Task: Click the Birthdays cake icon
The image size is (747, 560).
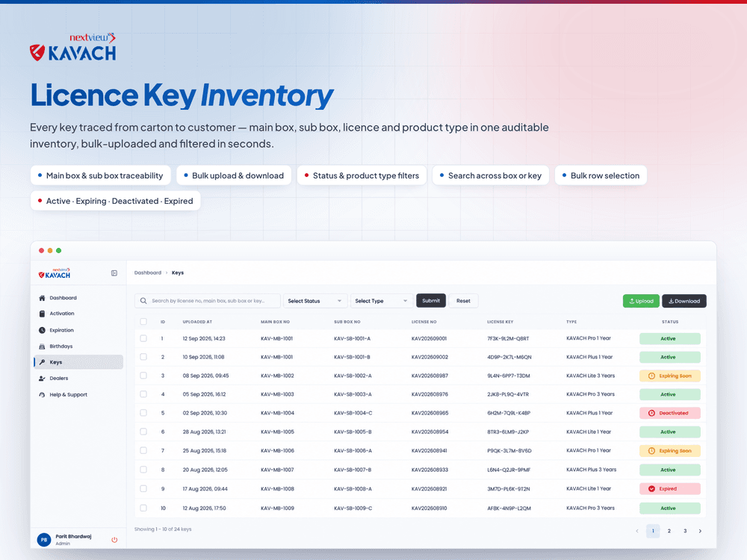Action: (42, 346)
